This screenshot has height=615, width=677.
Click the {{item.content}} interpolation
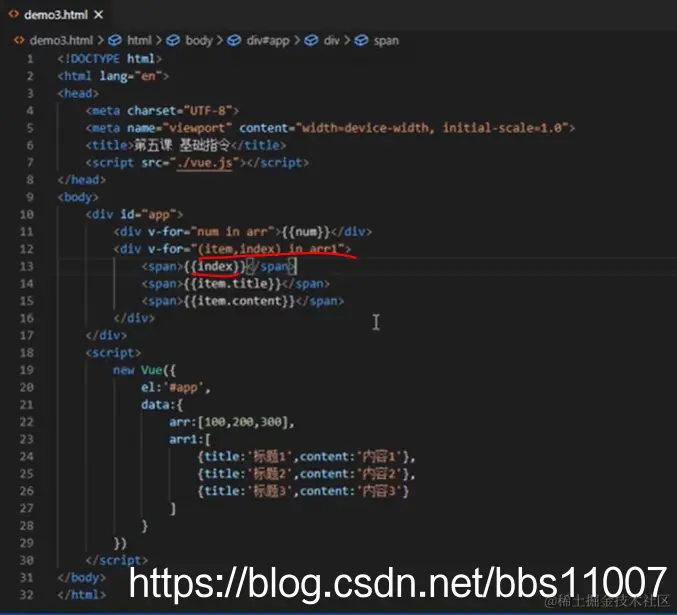tap(239, 301)
